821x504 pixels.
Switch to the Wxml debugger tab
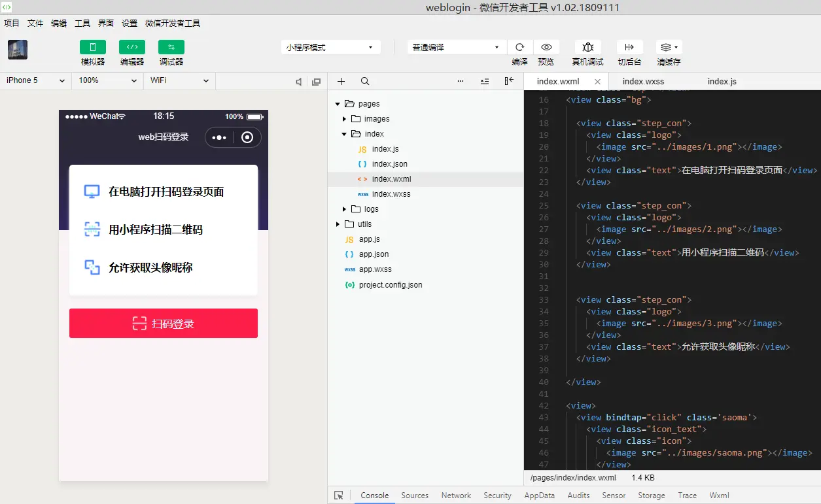coord(719,496)
